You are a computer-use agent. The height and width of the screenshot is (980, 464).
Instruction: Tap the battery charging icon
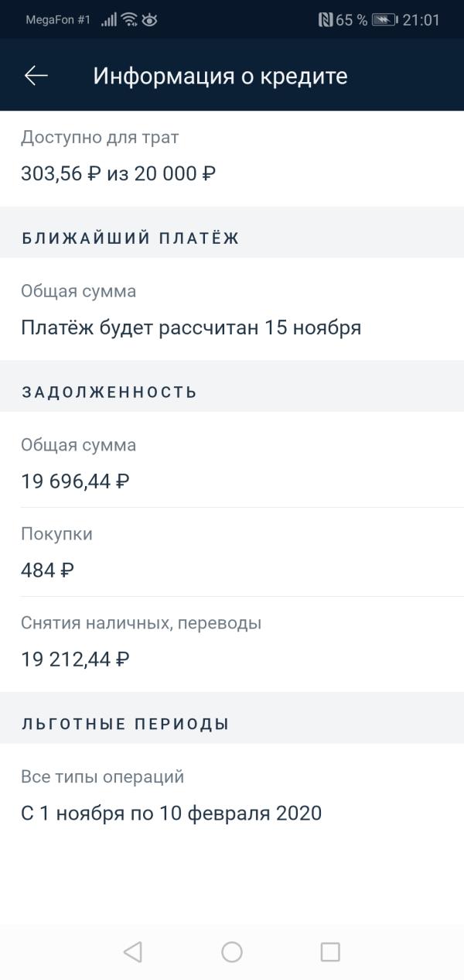(384, 20)
